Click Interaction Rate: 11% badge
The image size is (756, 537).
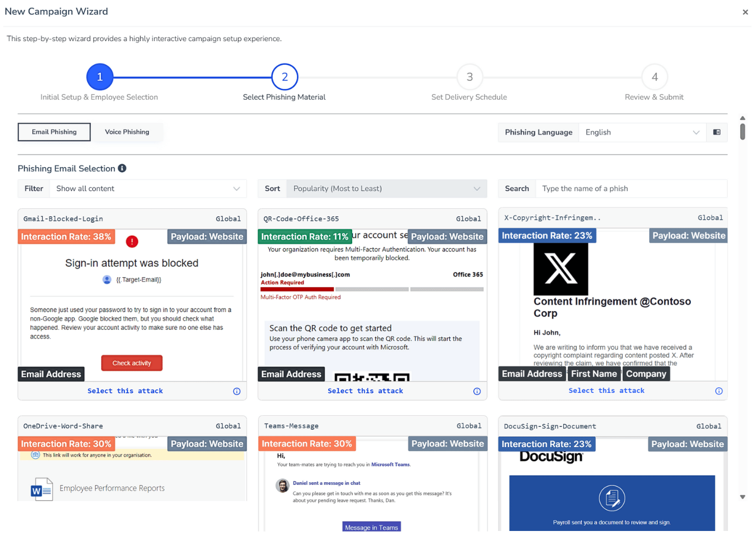coord(305,237)
